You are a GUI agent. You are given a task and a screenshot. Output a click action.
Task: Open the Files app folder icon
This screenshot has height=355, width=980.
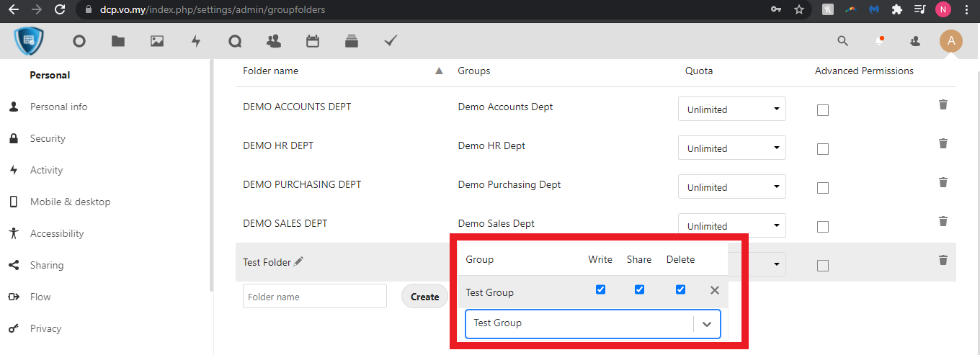tap(118, 41)
